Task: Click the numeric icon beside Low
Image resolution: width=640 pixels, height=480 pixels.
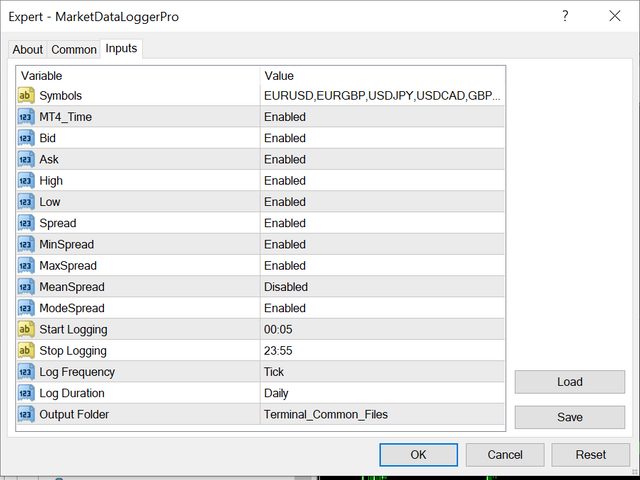Action: [x=26, y=202]
